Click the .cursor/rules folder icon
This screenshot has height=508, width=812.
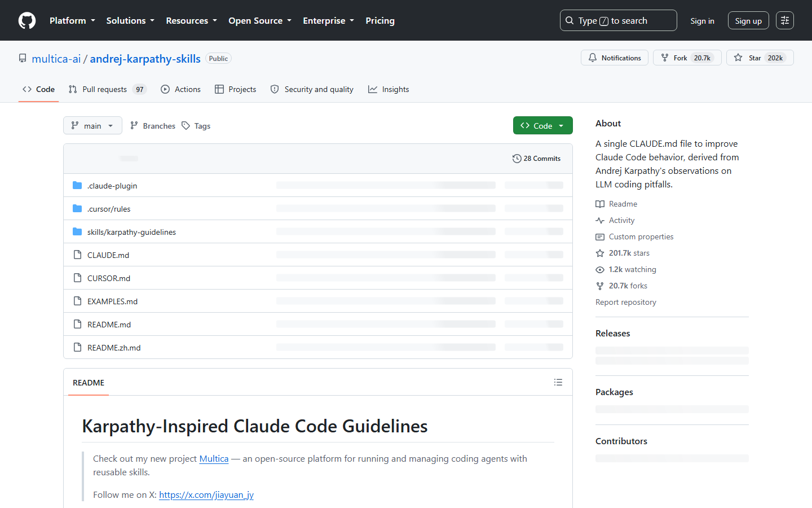(x=77, y=209)
